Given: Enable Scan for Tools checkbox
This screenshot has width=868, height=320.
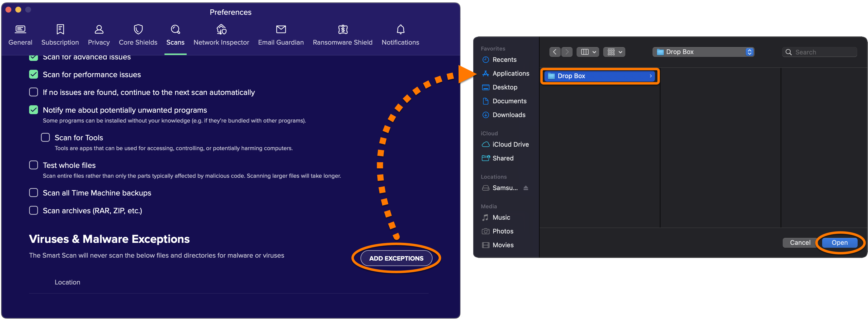Looking at the screenshot, I should pyautogui.click(x=44, y=137).
